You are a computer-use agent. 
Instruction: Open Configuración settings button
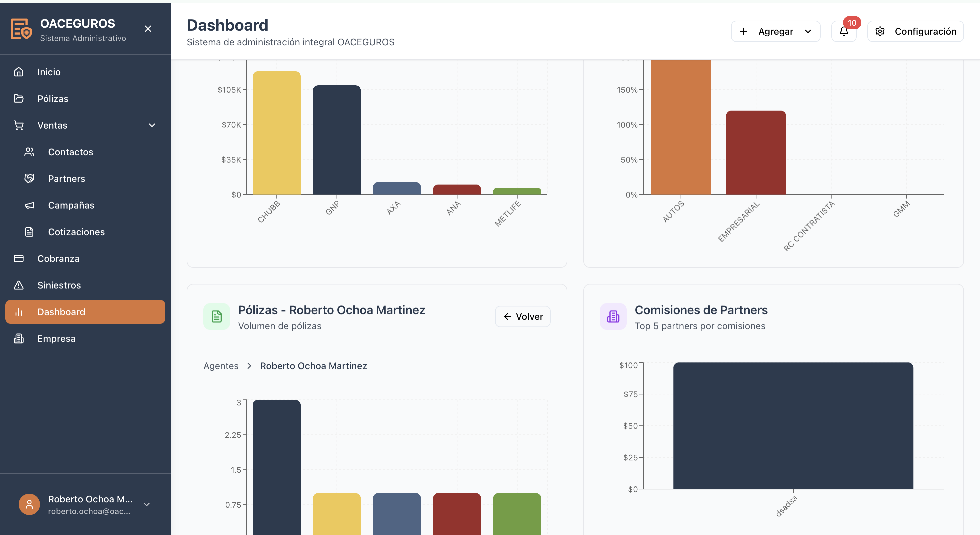915,31
